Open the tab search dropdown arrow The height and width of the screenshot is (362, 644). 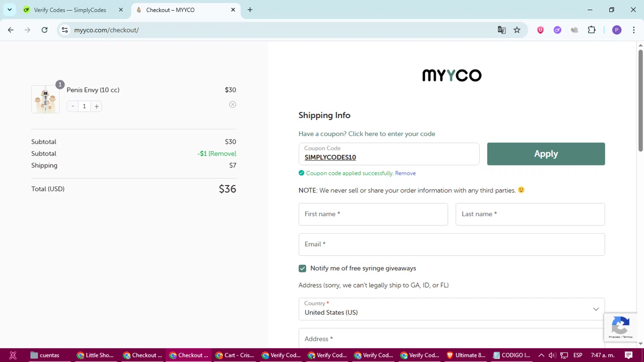[9, 9]
